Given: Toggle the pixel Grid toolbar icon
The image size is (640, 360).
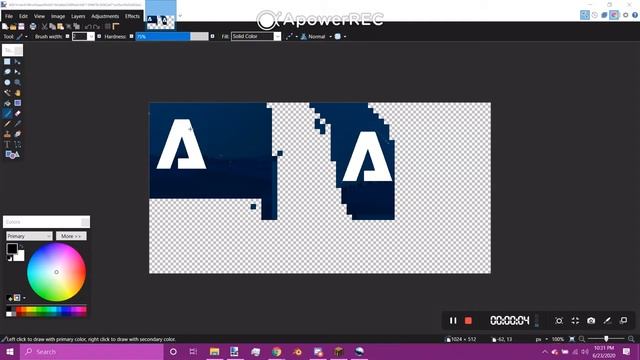Looking at the screenshot, I should point(108,27).
